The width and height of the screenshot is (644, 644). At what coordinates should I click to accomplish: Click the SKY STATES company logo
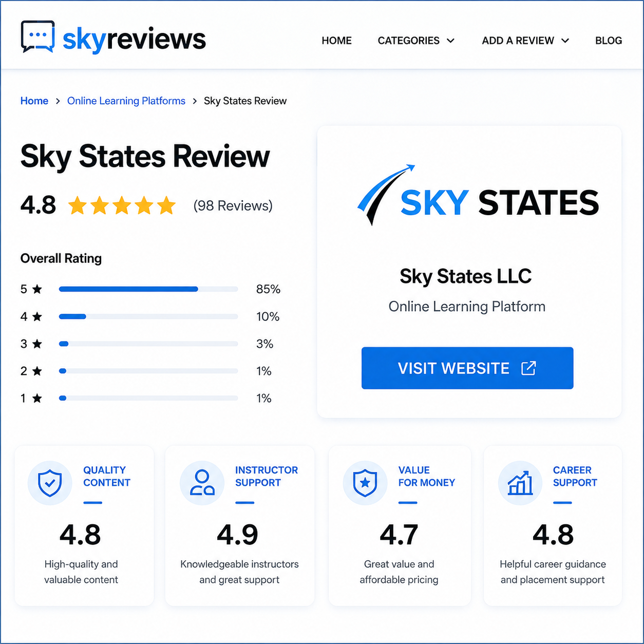478,196
